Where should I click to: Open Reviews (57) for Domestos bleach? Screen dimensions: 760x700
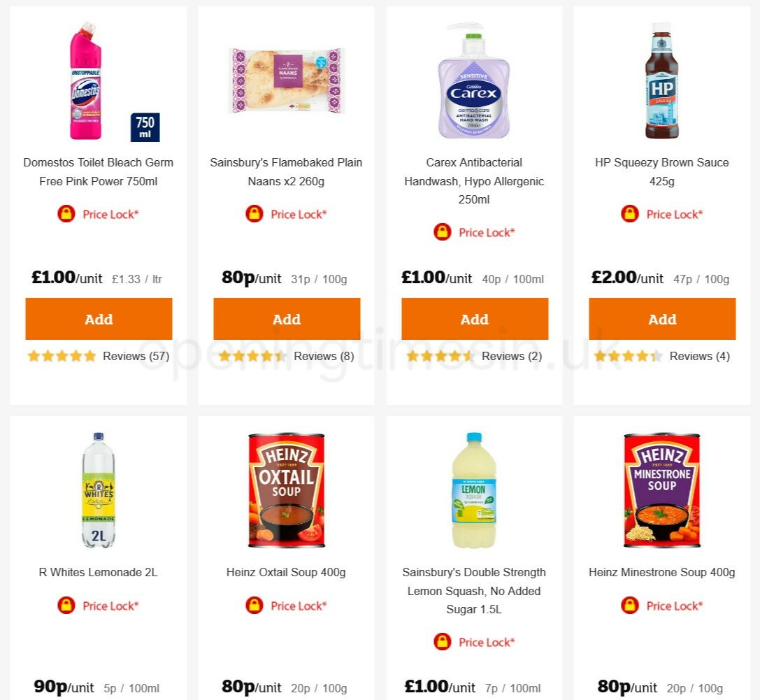coord(137,356)
